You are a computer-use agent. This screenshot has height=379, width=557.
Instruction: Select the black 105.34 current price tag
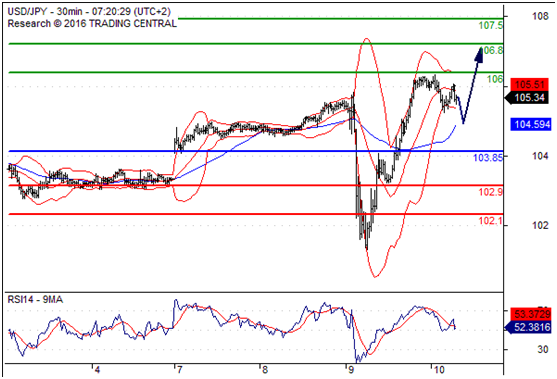527,97
